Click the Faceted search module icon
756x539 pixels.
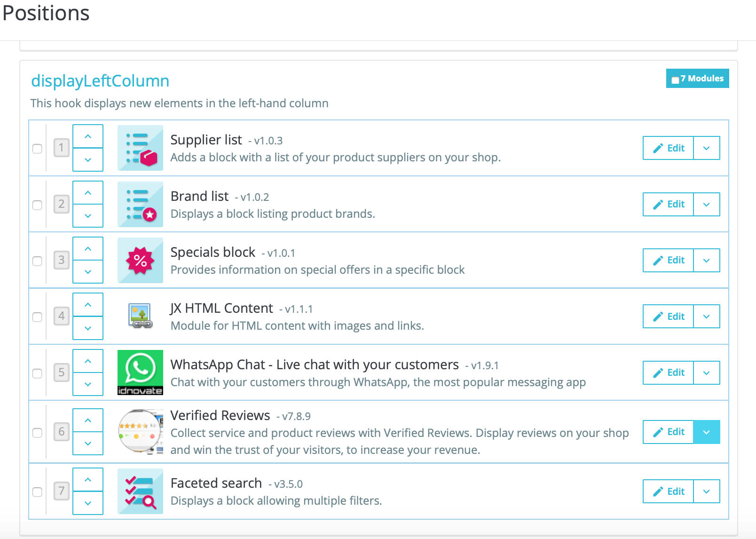140,491
